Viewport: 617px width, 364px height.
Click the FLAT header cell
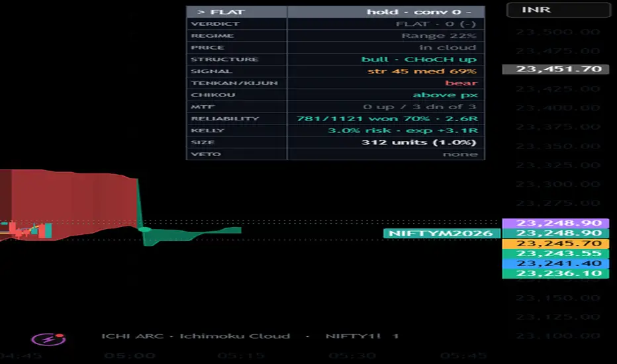pos(236,12)
